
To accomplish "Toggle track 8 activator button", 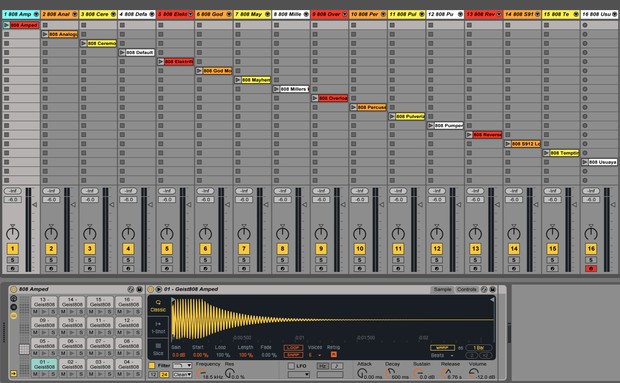I will click(x=282, y=249).
